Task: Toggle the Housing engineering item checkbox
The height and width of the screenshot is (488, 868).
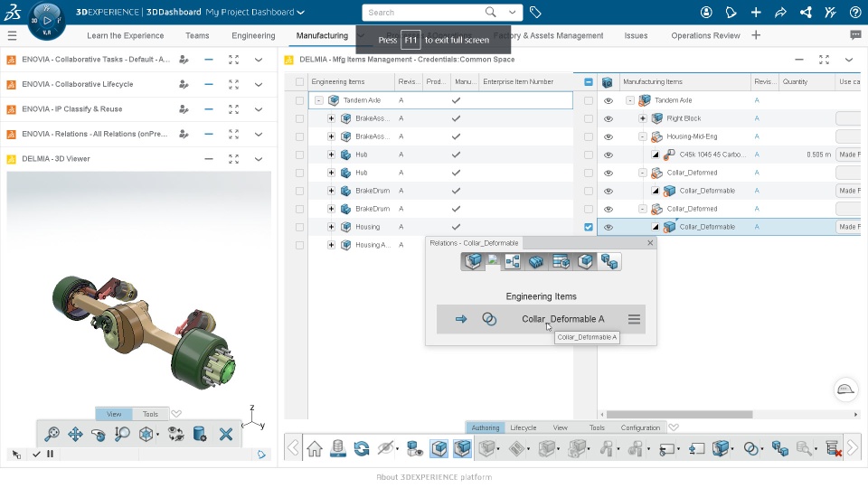Action: click(299, 227)
